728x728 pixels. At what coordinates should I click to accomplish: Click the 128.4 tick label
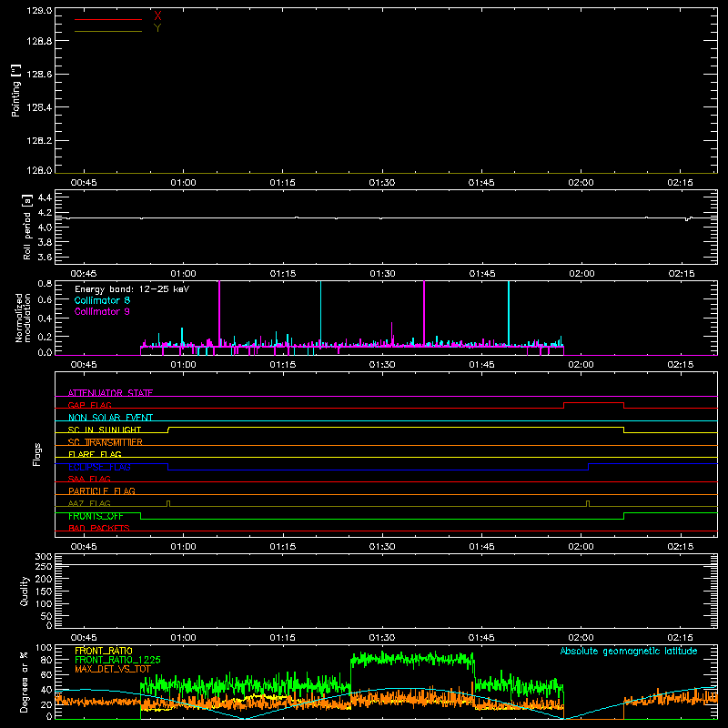(39, 107)
